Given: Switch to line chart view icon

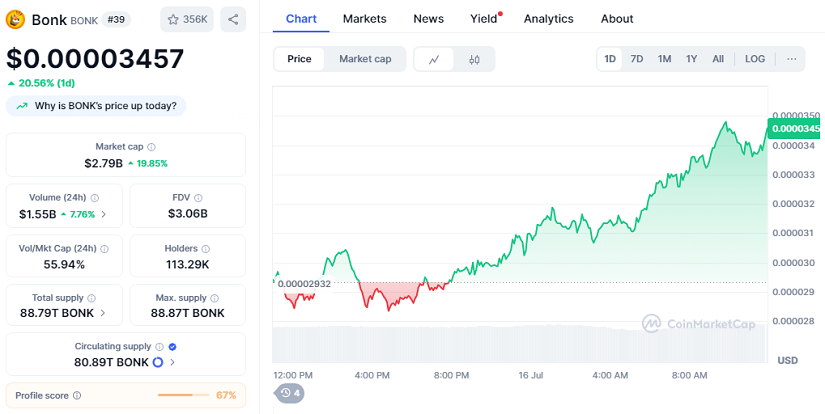Looking at the screenshot, I should pos(434,59).
